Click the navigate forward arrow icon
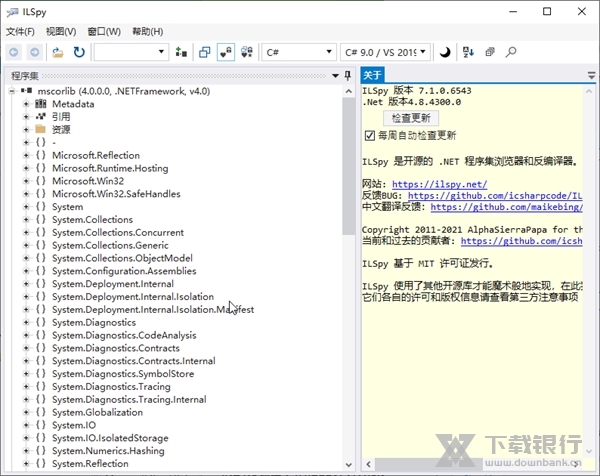 34,52
